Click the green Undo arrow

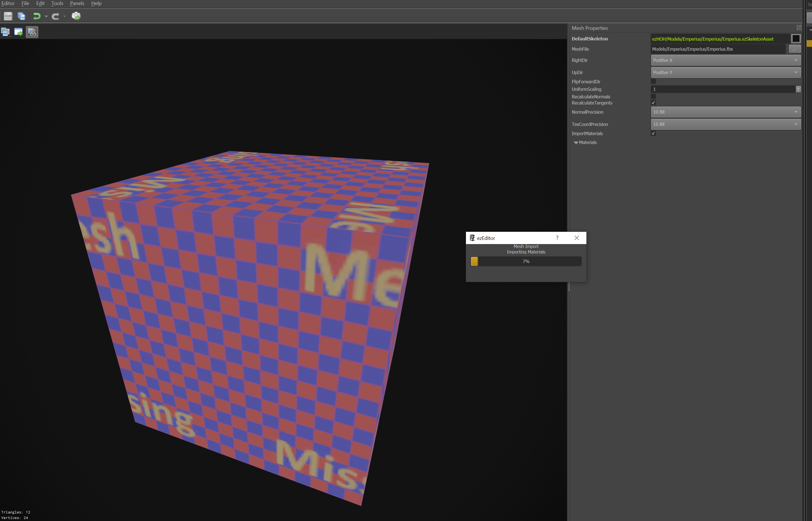(x=37, y=16)
